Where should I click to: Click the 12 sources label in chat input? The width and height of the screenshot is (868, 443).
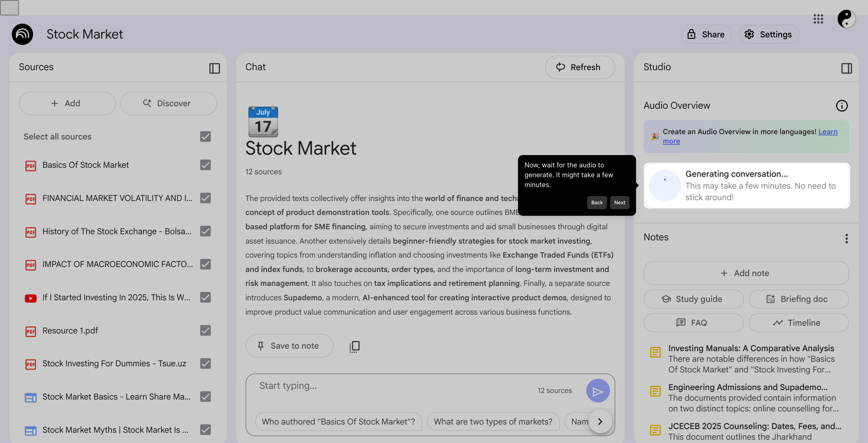555,391
